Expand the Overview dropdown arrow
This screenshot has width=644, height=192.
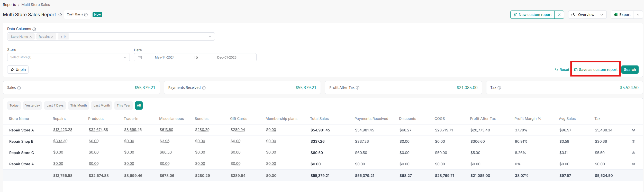pyautogui.click(x=602, y=15)
